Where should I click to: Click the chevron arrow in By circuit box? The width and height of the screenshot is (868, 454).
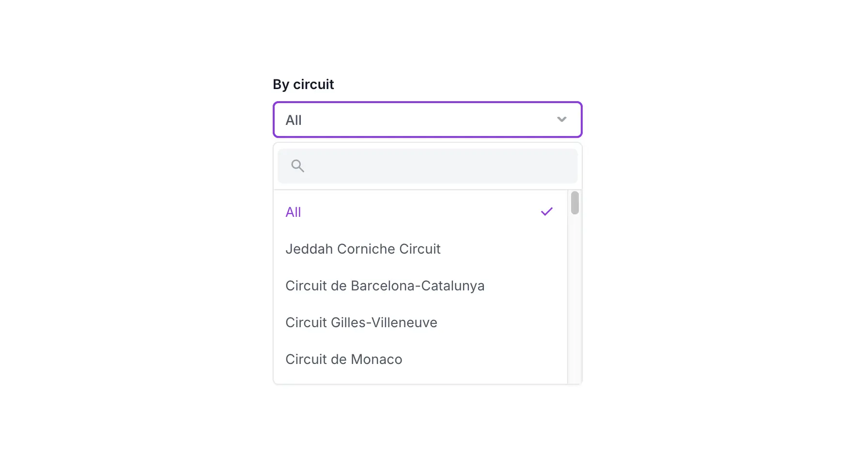[x=561, y=120]
